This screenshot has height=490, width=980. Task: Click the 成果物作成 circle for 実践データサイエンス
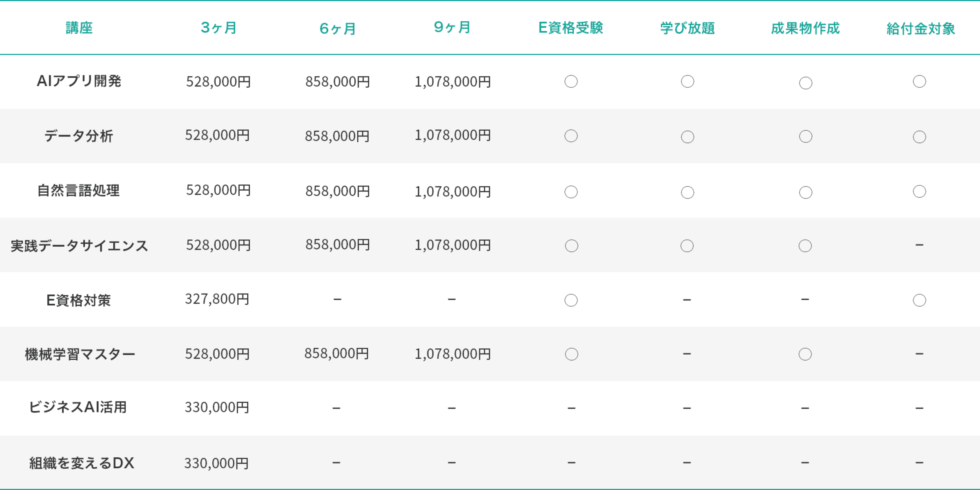click(805, 246)
